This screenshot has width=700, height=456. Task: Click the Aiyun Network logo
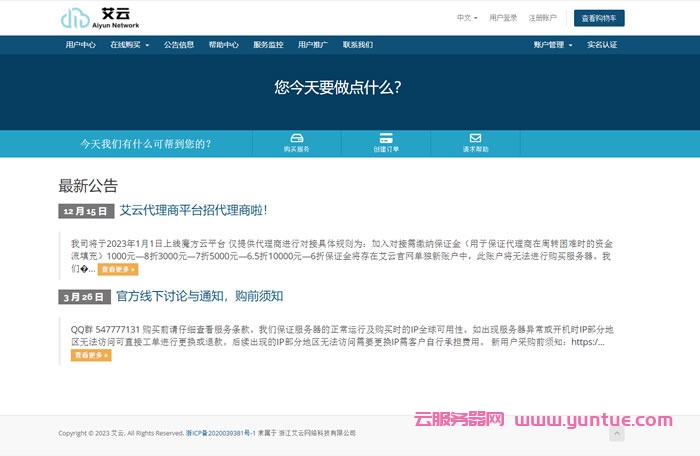pyautogui.click(x=100, y=18)
